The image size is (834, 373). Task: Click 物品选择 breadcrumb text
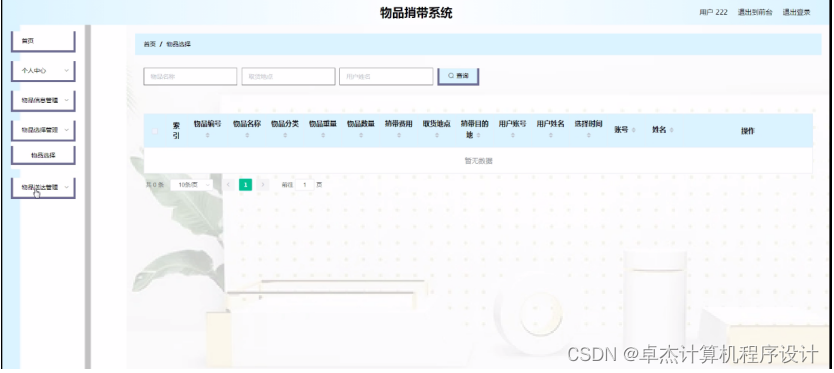[x=179, y=45]
